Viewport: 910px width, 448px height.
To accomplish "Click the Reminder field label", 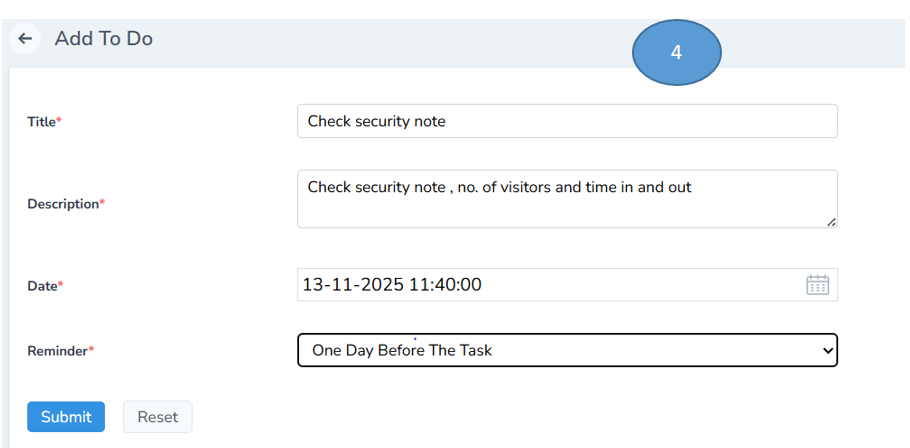I will coord(59,351).
